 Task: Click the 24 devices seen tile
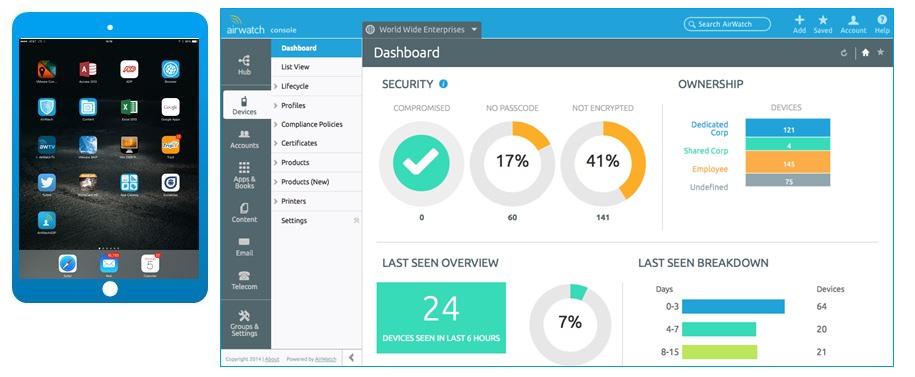pos(441,318)
